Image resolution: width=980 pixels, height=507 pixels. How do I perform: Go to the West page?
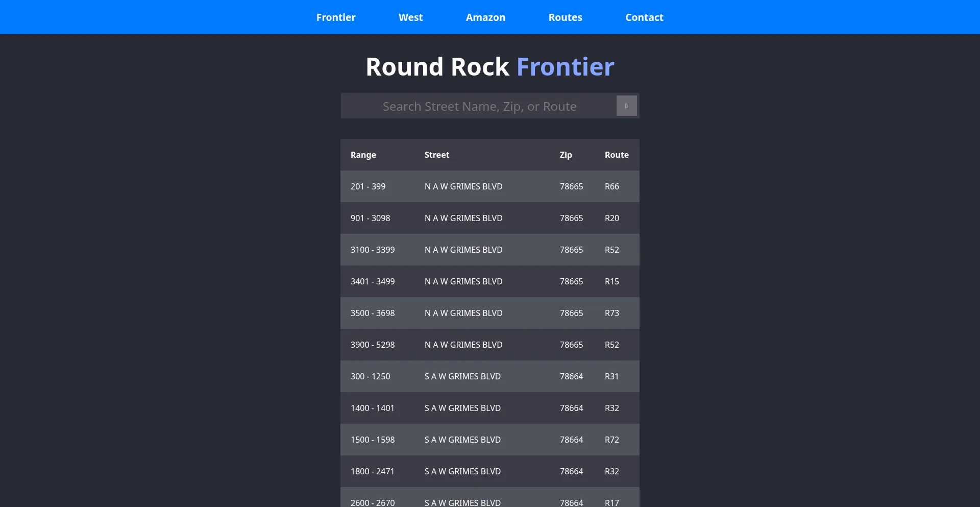(410, 17)
